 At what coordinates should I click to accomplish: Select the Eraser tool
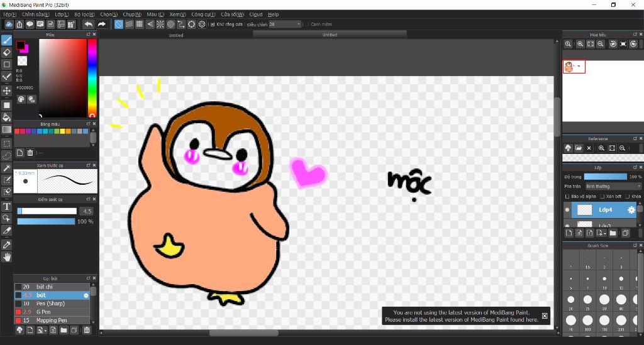[6, 52]
